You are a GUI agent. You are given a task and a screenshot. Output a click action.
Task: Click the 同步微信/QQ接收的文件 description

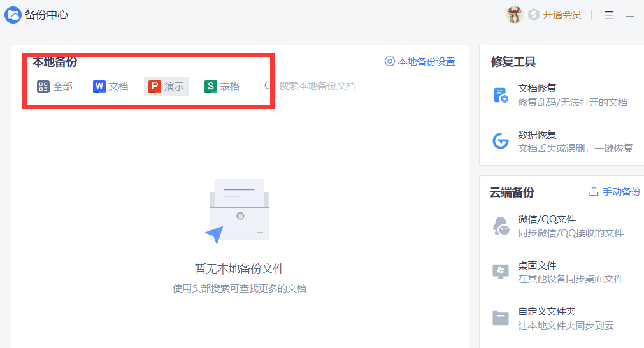tap(571, 233)
